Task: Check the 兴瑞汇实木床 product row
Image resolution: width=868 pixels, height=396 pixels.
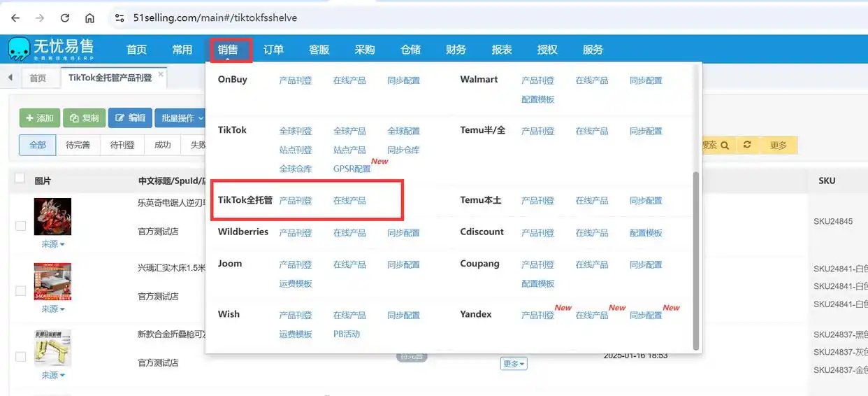Action: pos(20,291)
